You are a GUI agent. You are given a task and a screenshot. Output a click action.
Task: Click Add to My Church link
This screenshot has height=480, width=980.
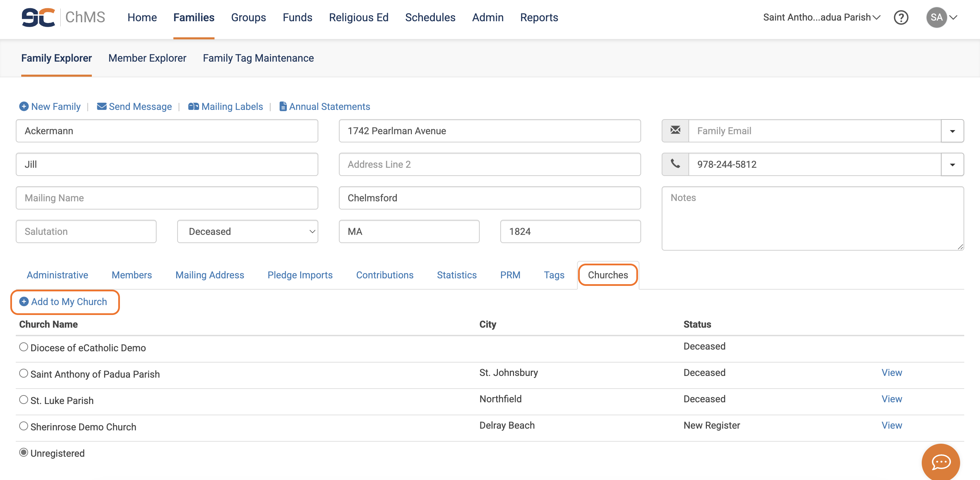69,302
